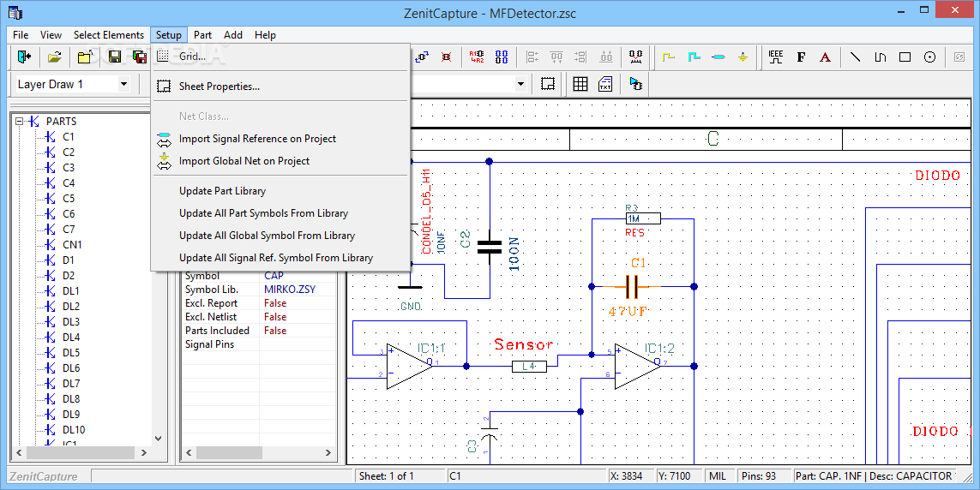Image resolution: width=980 pixels, height=490 pixels.
Task: Click the open file folder icon
Action: pos(55,57)
